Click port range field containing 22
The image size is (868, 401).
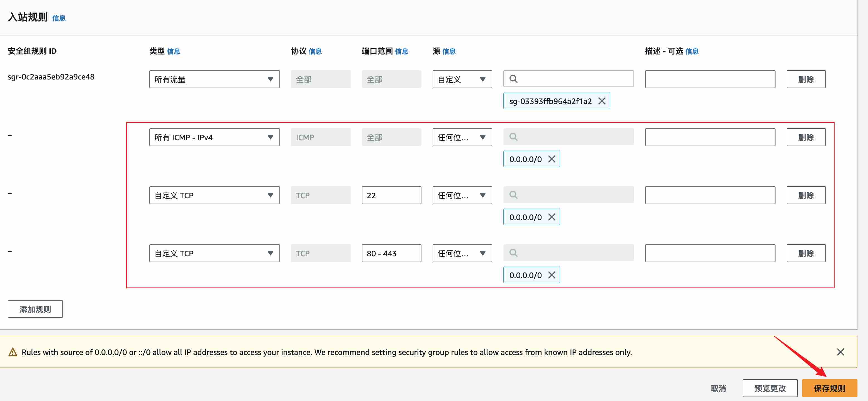(x=391, y=195)
